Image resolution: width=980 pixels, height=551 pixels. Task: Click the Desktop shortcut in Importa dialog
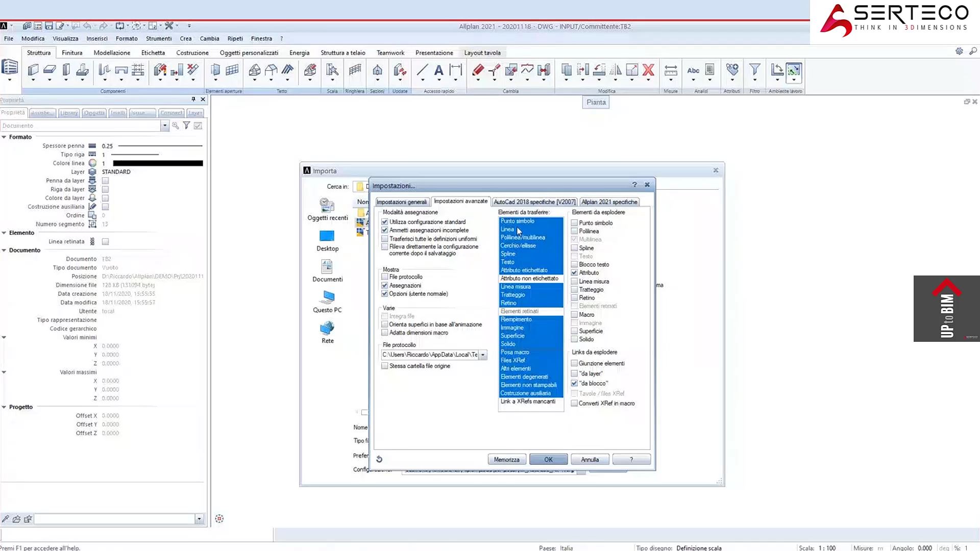(327, 241)
